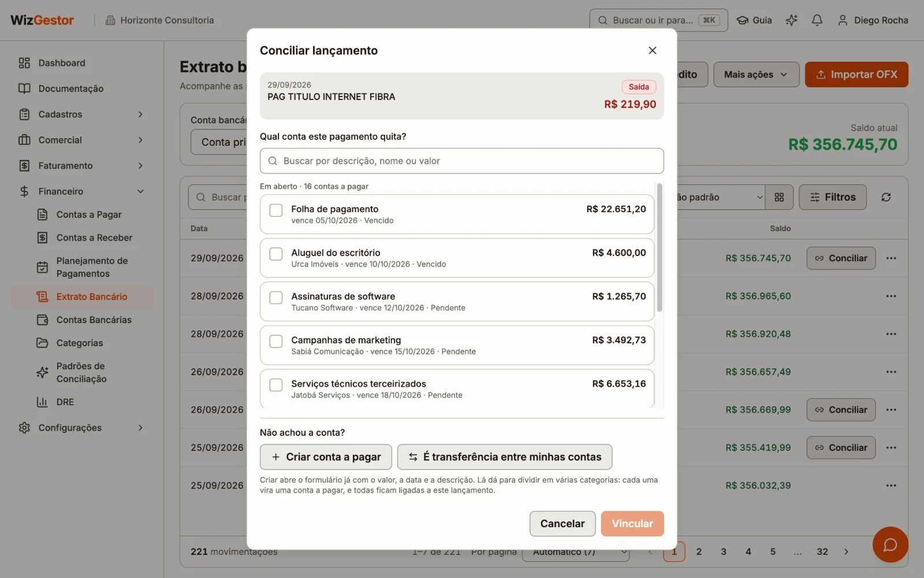Tick the Serviços técnicos terceirizados checkbox

(x=276, y=384)
